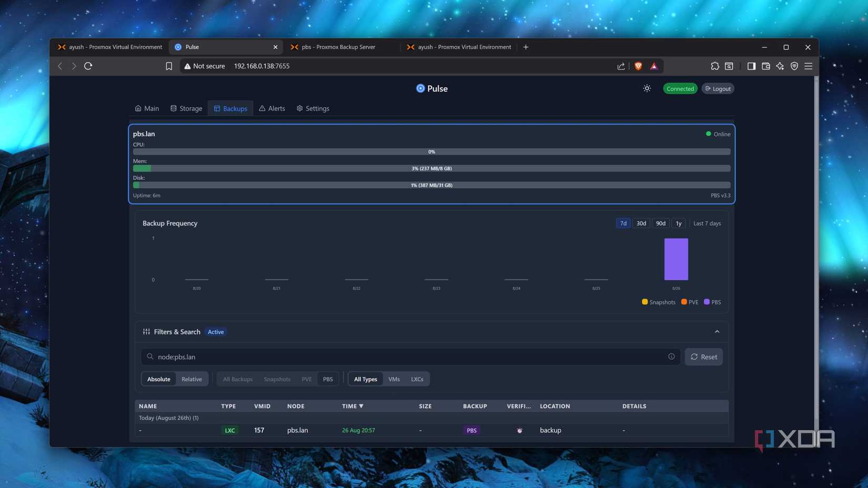Click the magnifying glass in the search bar
This screenshot has height=488, width=868.
click(x=150, y=357)
